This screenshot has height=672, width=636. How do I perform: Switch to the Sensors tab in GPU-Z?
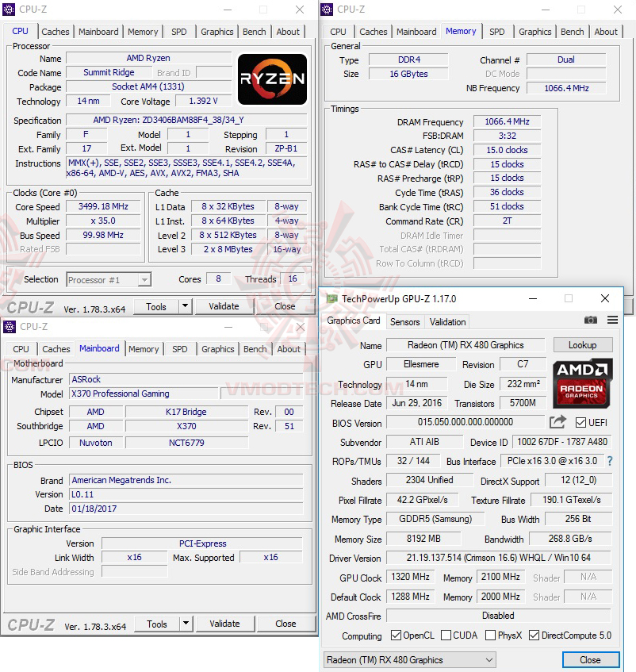tap(405, 322)
